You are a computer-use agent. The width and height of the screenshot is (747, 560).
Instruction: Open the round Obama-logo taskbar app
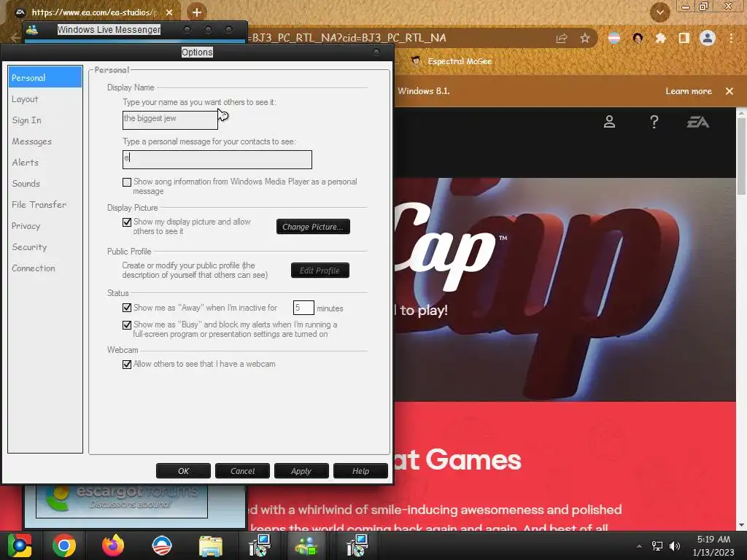(161, 545)
